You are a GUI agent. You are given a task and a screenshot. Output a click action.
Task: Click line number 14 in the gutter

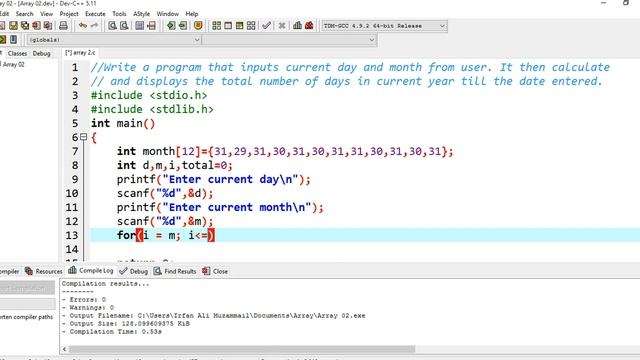[72, 249]
